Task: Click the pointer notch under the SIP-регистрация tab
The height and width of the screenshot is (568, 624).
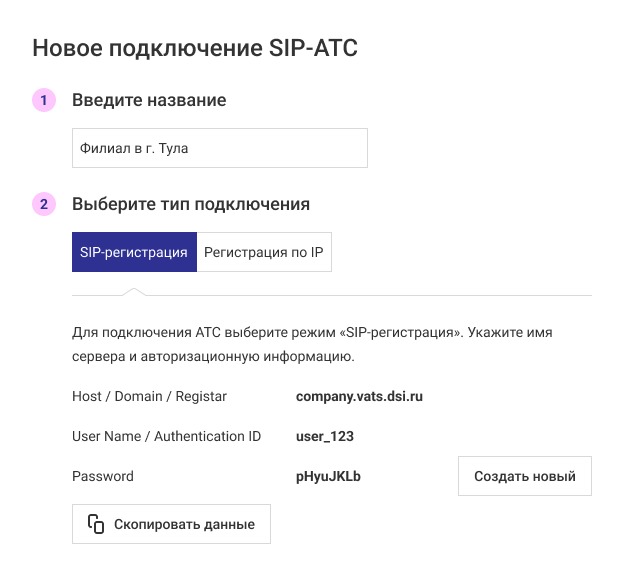Action: coord(134,292)
